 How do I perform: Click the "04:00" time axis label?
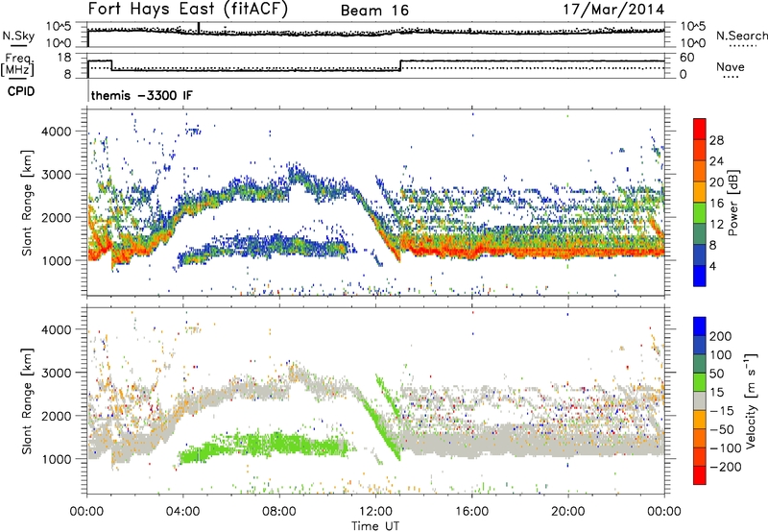point(183,512)
